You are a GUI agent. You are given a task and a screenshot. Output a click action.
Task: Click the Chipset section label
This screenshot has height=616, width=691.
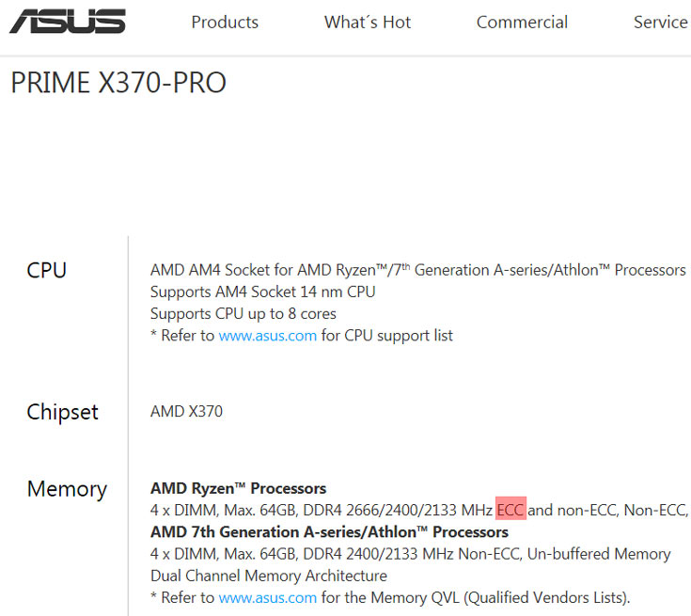coord(63,412)
